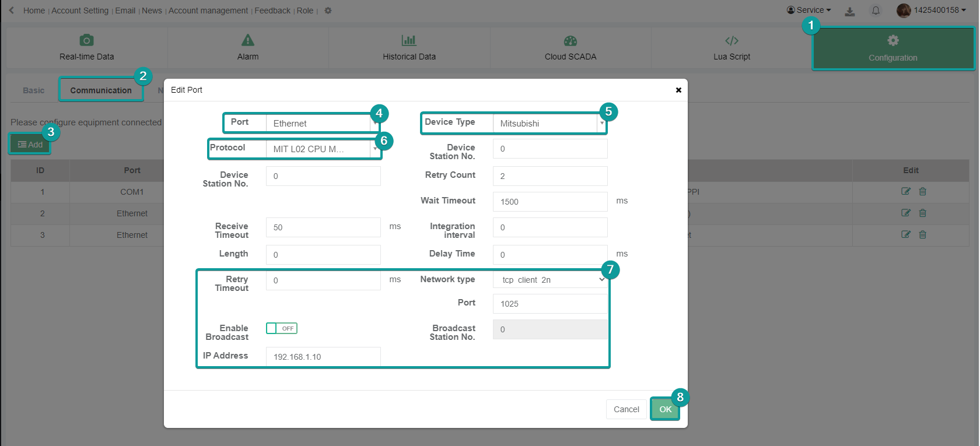
Task: Close the Edit Port dialog
Action: tap(678, 90)
